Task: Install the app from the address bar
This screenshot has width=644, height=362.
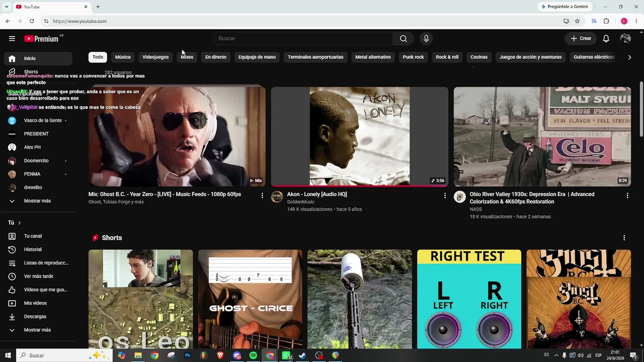Action: [x=567, y=21]
